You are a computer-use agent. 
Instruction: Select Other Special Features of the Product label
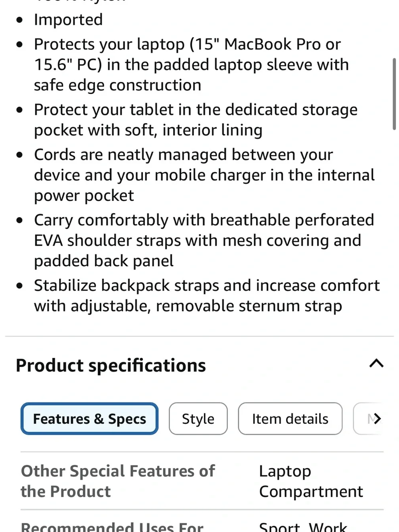(x=118, y=481)
